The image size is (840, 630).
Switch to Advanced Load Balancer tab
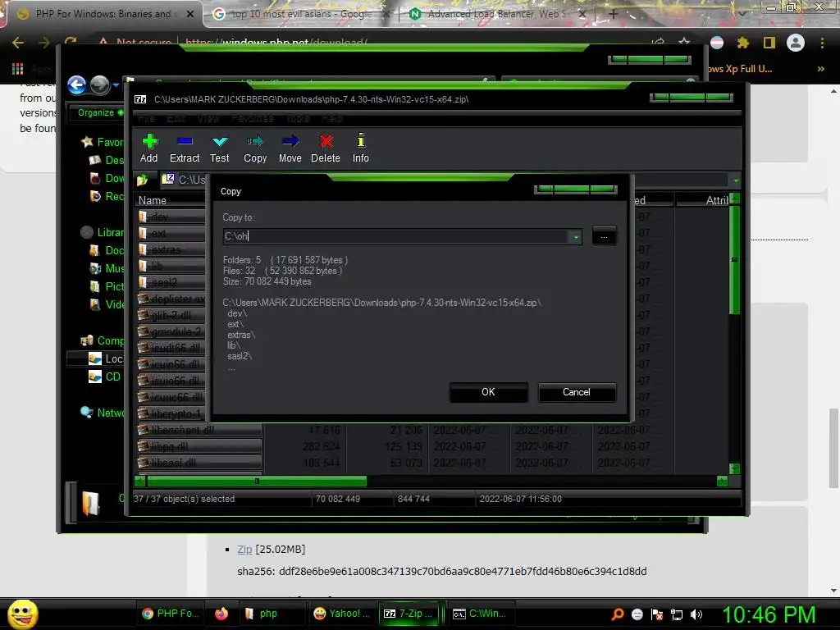pos(498,14)
